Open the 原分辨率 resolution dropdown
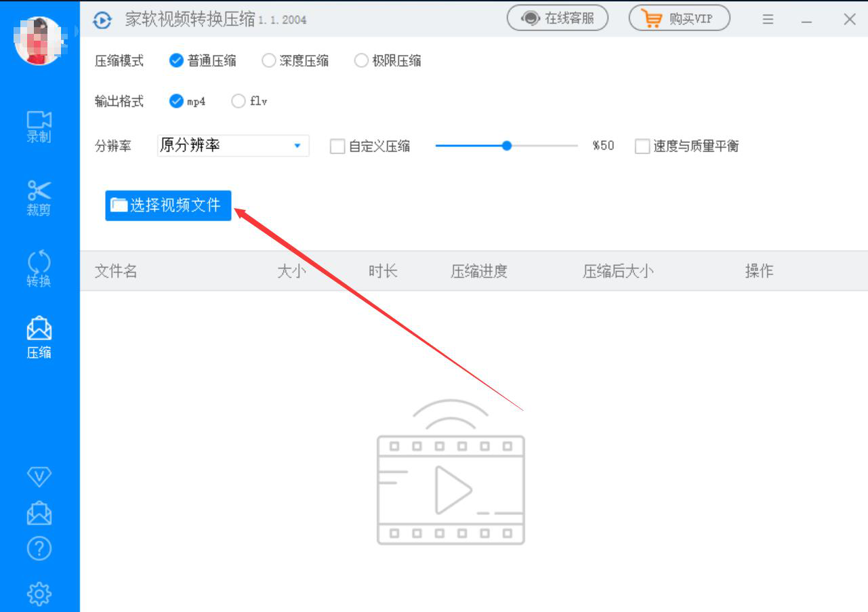 tap(233, 146)
